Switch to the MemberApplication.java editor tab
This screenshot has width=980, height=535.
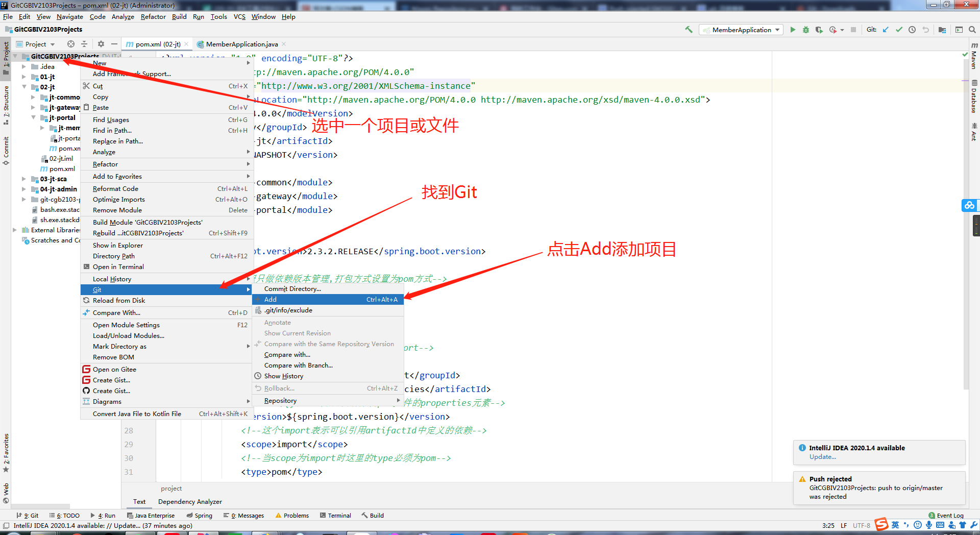[241, 44]
